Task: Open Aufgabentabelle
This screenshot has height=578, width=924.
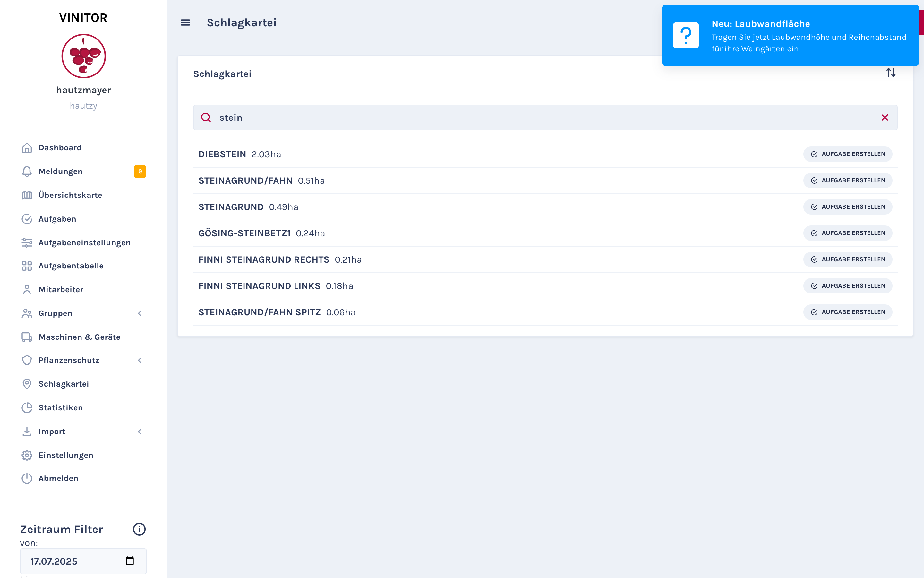Action: click(71, 266)
